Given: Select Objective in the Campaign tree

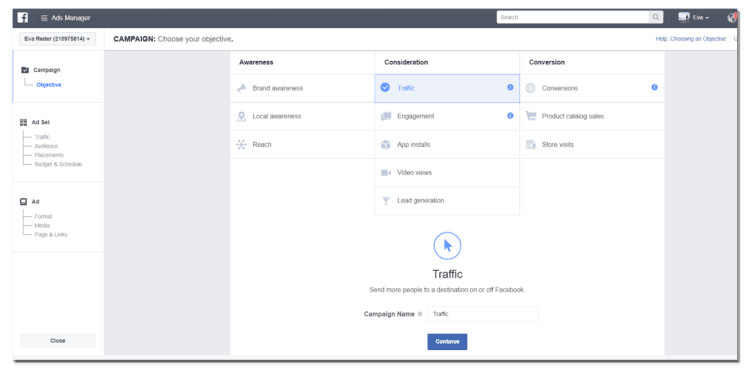Looking at the screenshot, I should [x=49, y=85].
